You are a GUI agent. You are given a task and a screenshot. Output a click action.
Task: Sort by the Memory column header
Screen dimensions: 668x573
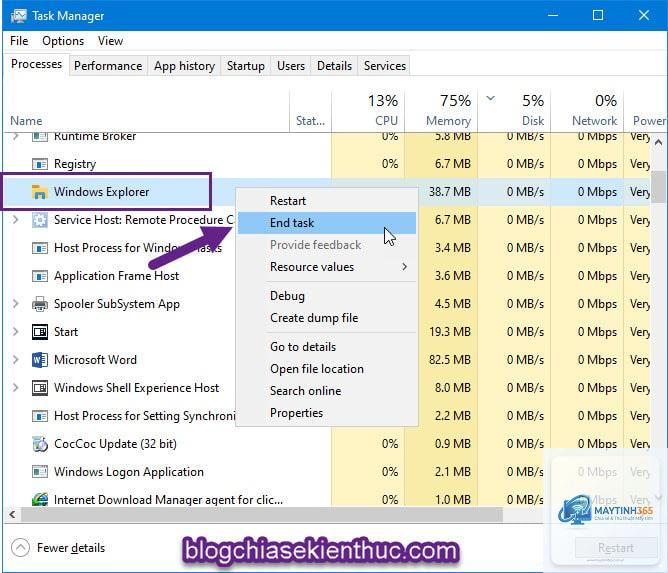tap(441, 111)
